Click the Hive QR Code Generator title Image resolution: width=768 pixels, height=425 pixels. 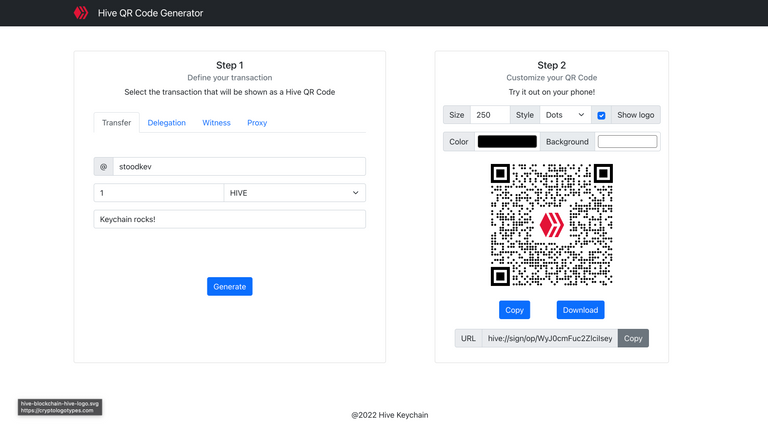tap(150, 13)
